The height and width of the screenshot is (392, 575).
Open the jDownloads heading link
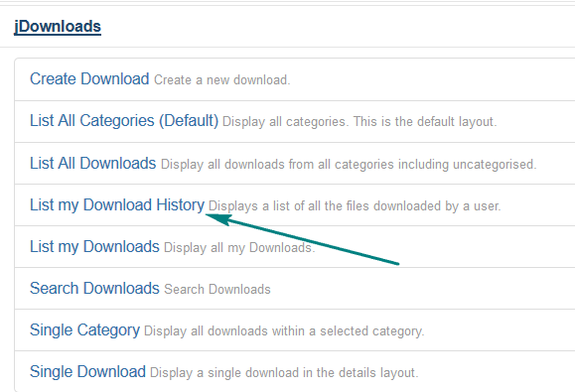[x=58, y=27]
